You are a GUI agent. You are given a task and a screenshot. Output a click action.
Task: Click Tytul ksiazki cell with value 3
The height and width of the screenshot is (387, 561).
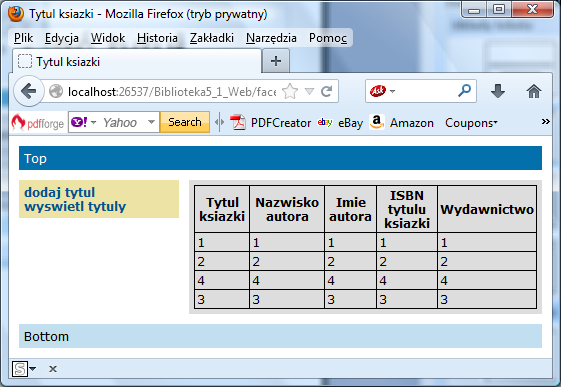point(222,299)
